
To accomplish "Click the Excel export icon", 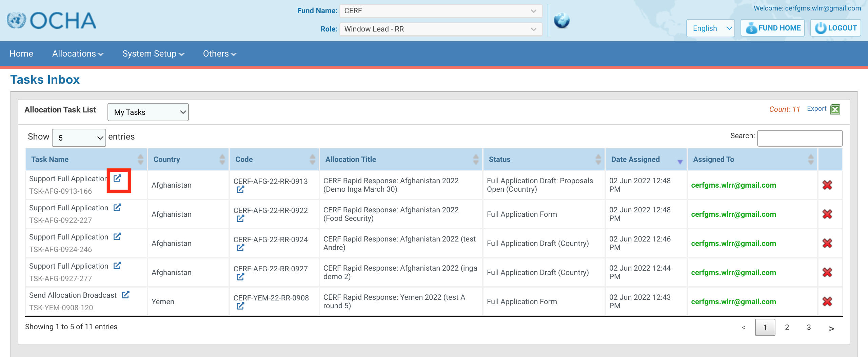I will click(835, 109).
